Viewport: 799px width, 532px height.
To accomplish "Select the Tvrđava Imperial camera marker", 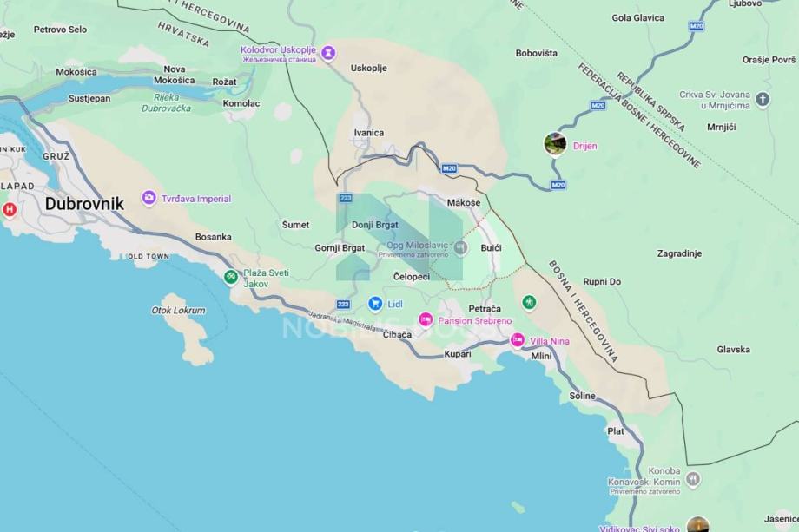I will 149,198.
